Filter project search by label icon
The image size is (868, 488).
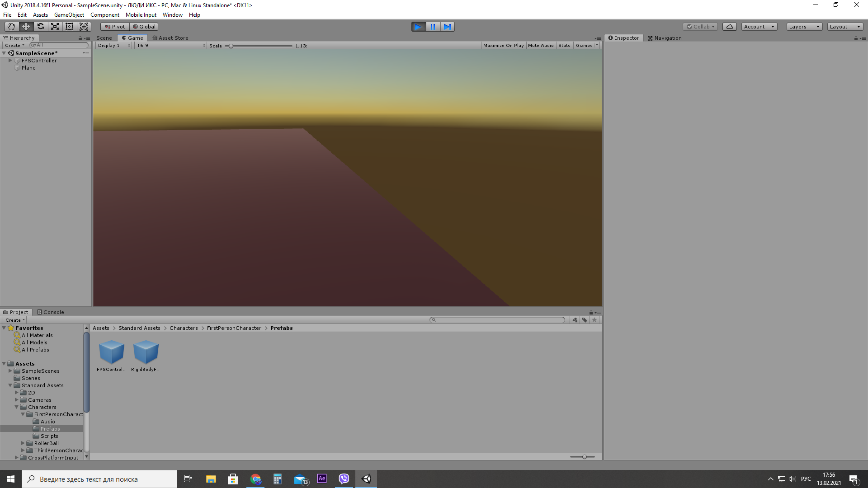pyautogui.click(x=585, y=320)
